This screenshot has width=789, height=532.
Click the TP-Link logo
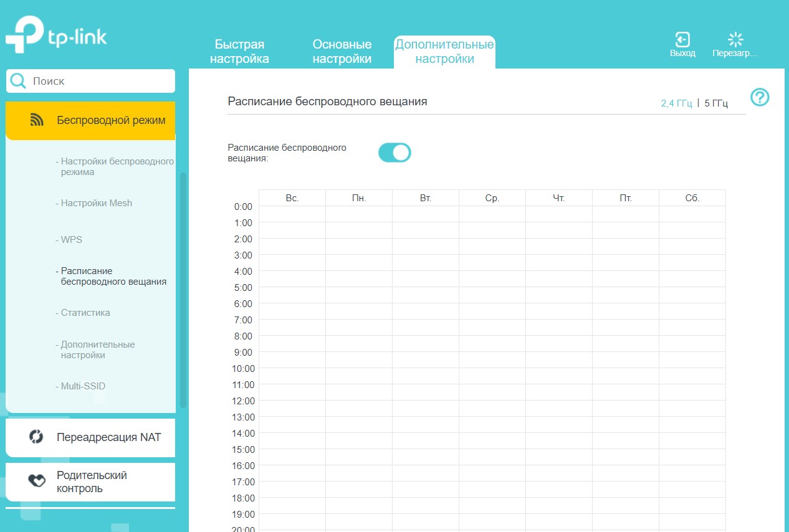(57, 37)
